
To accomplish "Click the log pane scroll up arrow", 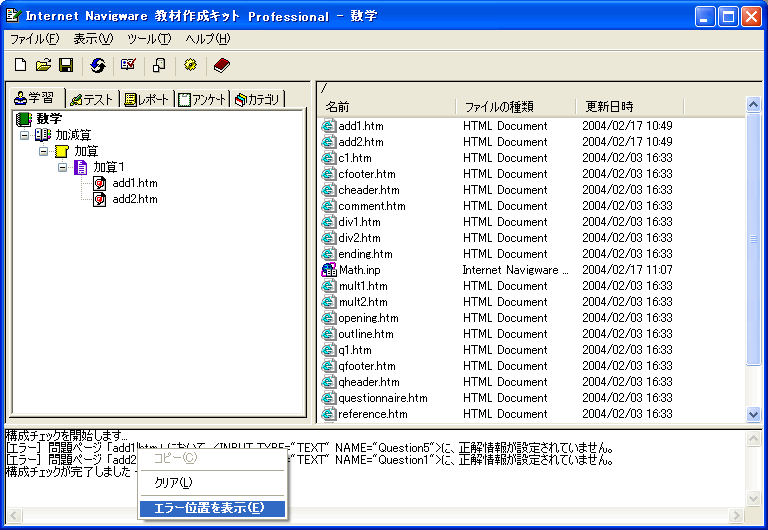I will pyautogui.click(x=753, y=439).
